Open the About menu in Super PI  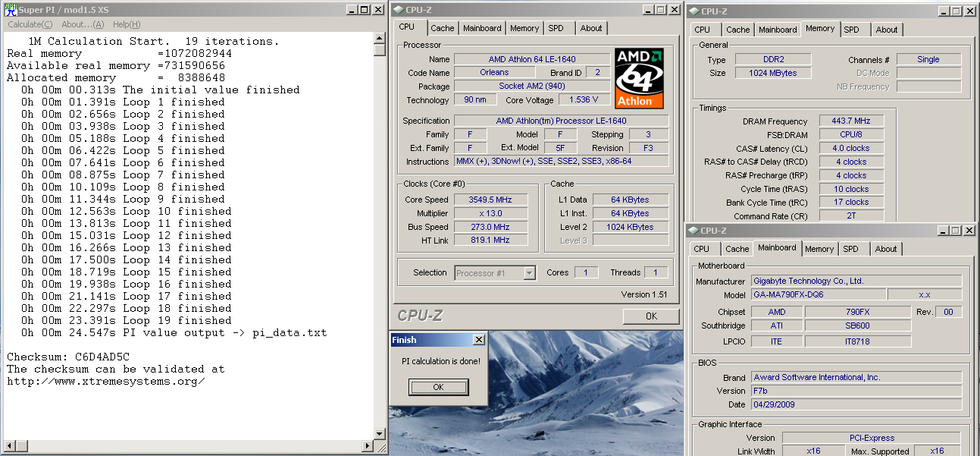click(x=83, y=24)
